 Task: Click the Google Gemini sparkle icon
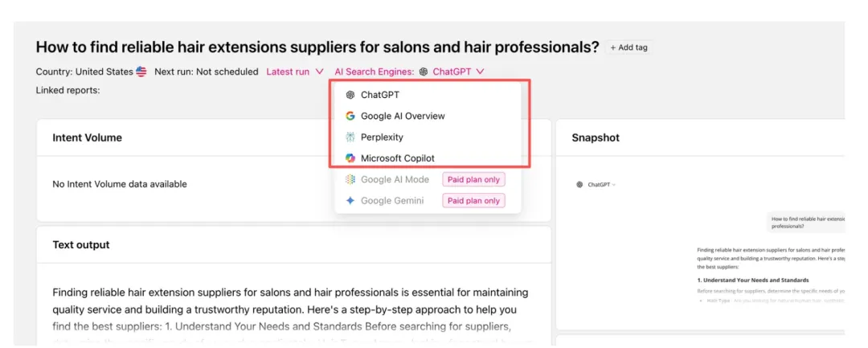pyautogui.click(x=350, y=201)
